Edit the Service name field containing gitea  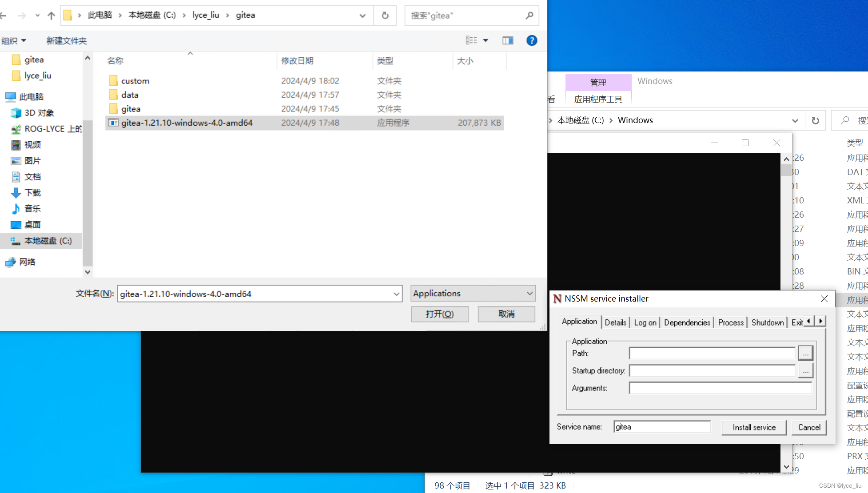coord(662,427)
